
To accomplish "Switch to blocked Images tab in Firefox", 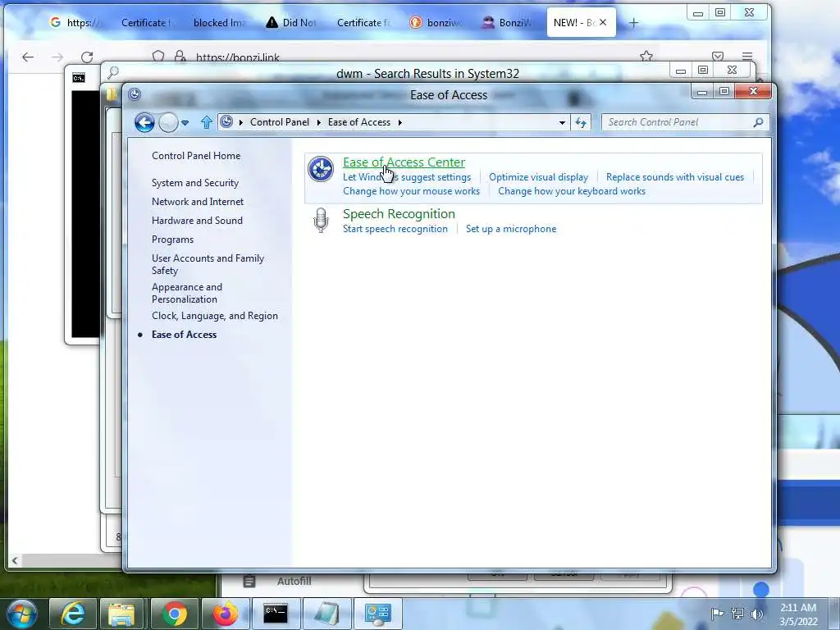I will click(x=219, y=22).
